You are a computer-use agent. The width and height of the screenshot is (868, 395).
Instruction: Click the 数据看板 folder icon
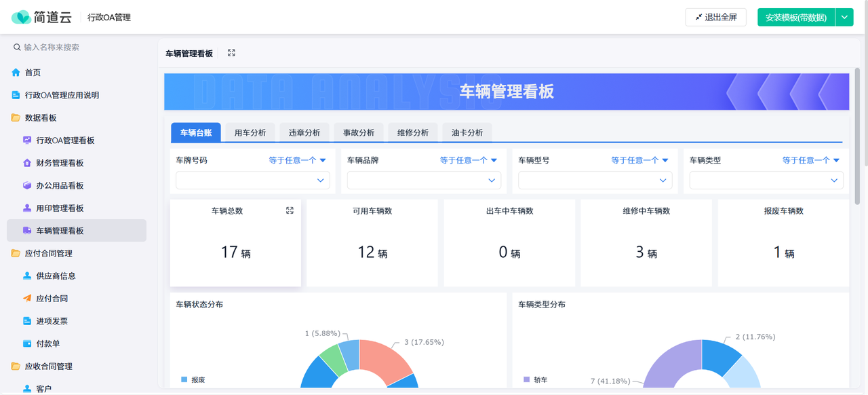(x=16, y=117)
